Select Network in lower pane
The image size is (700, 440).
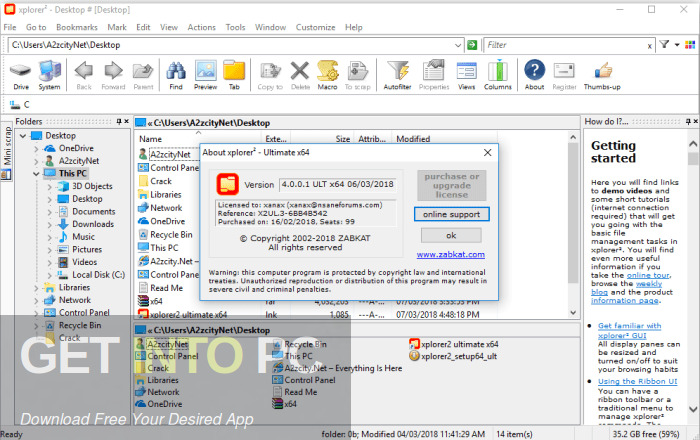(x=163, y=392)
